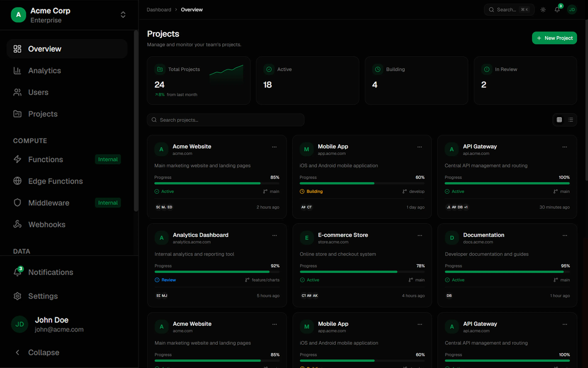
Task: Click the "4 hours ago" timestamp
Action: point(413,296)
